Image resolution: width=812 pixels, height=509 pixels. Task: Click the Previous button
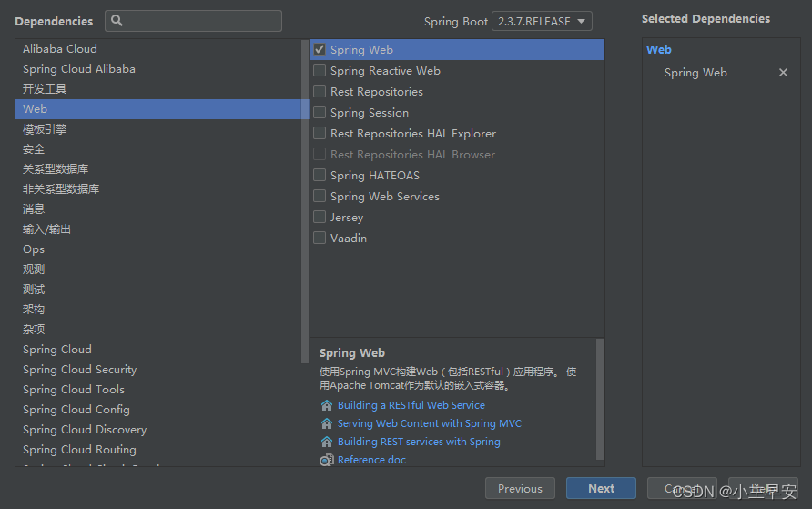coord(520,488)
